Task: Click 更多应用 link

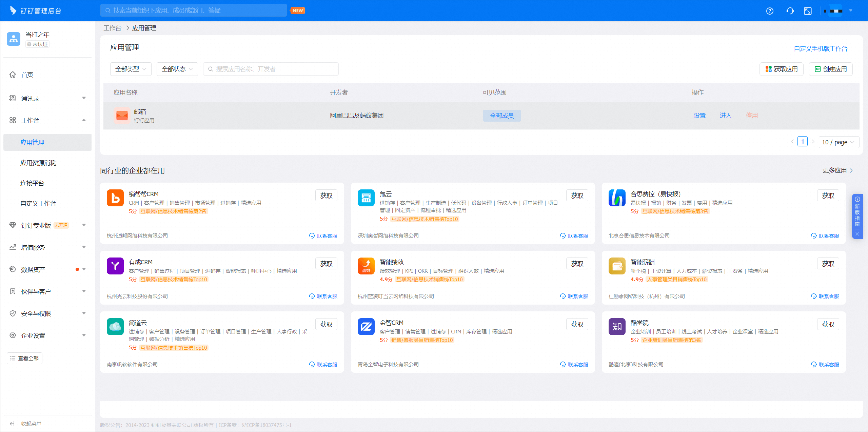Action: coord(837,170)
